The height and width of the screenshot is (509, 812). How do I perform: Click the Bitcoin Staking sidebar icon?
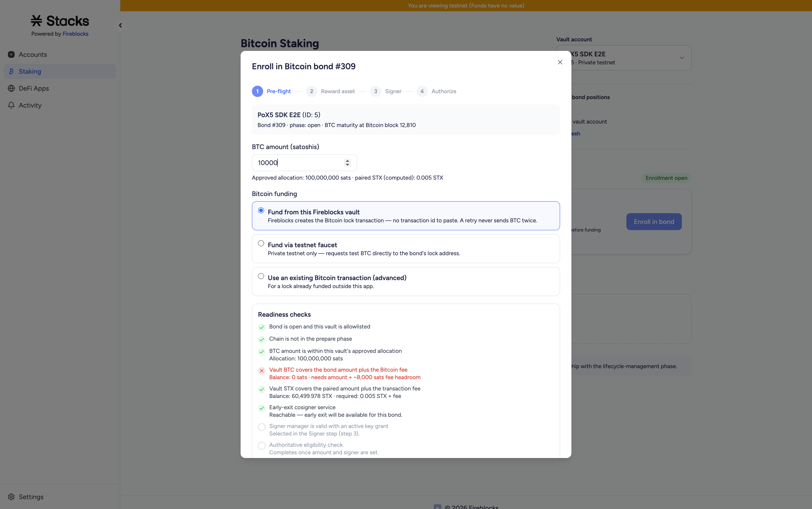coord(11,71)
